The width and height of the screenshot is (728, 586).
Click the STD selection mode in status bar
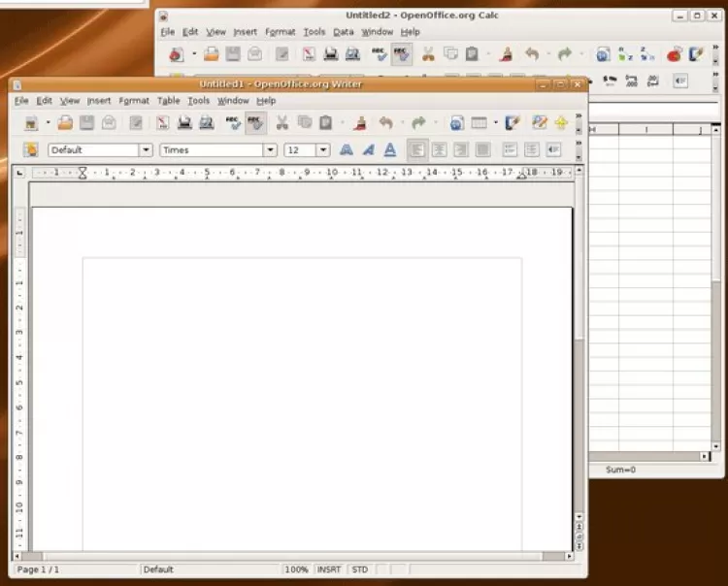click(x=360, y=570)
